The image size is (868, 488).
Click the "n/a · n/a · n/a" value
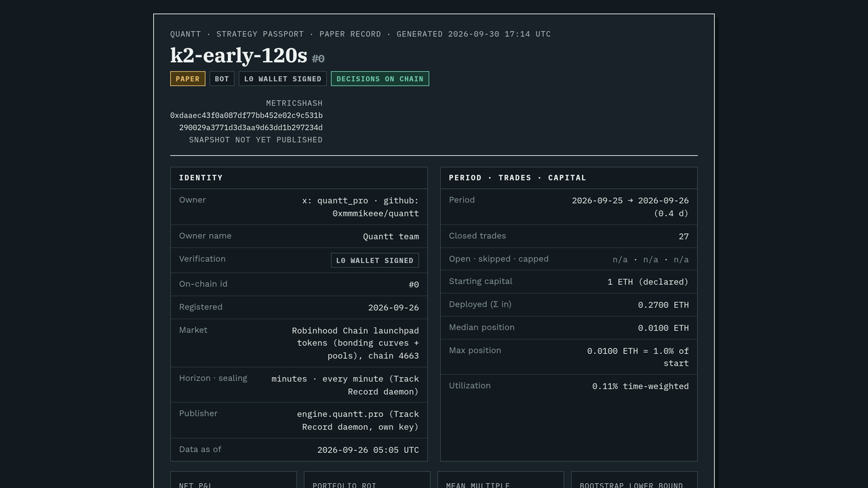(650, 260)
